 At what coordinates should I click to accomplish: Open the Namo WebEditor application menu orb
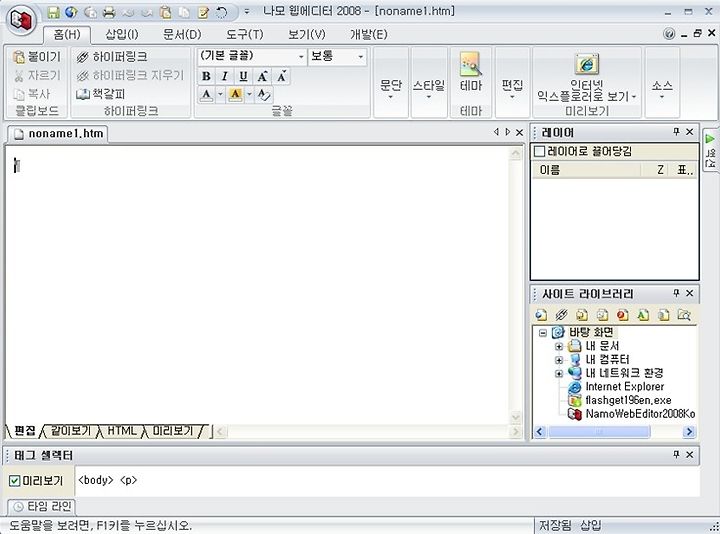tap(22, 20)
